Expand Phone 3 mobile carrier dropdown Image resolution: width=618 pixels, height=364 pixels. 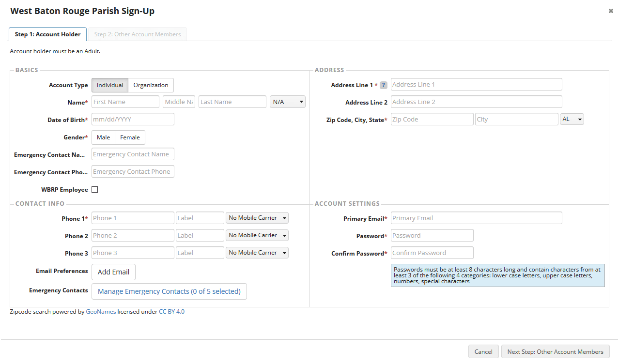257,253
